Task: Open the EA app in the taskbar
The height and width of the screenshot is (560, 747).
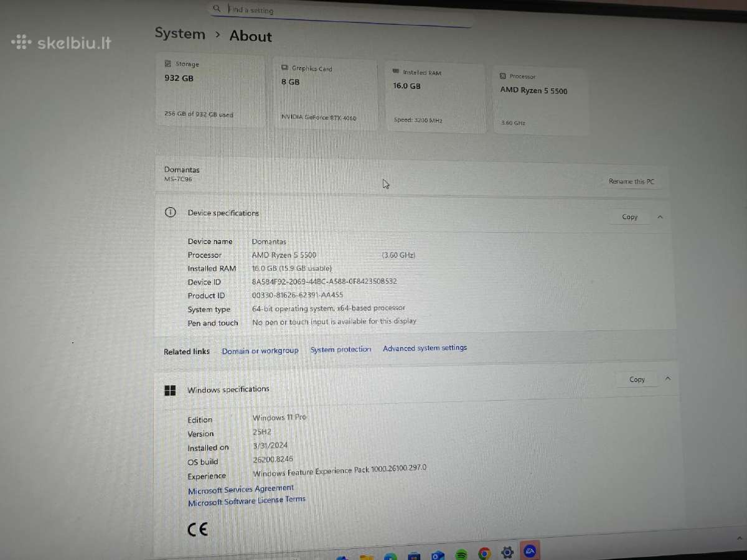Action: tap(530, 551)
